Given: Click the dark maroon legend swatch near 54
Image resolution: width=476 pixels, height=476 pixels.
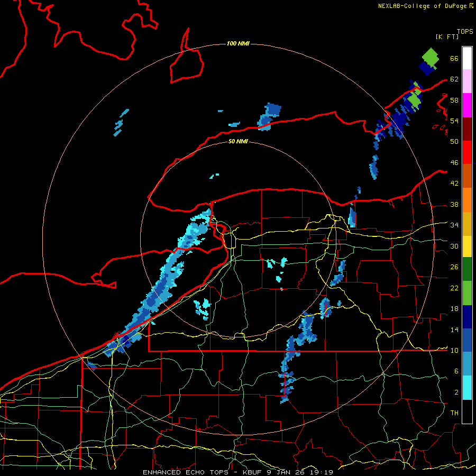Looking at the screenshot, I should click(x=467, y=129).
